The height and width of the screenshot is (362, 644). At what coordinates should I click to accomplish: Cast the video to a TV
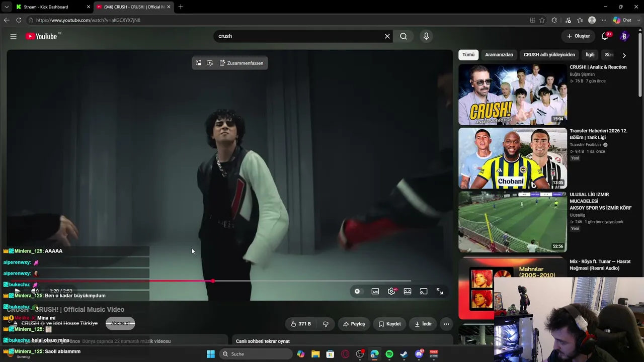[424, 291]
